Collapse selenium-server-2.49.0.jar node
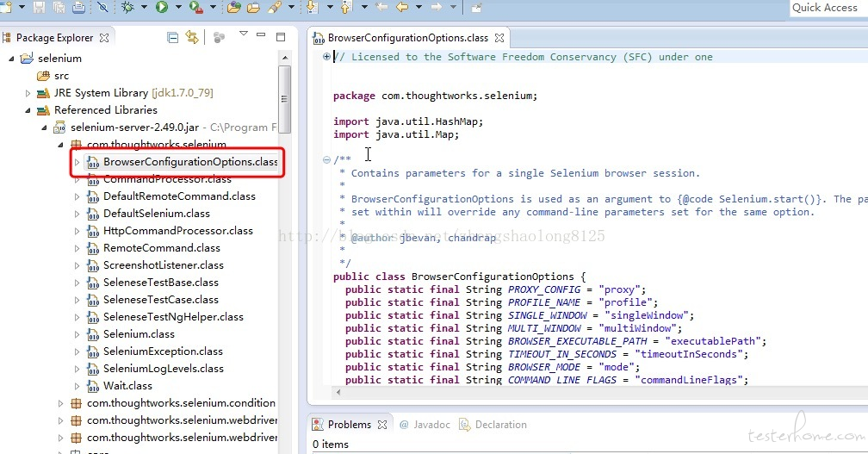This screenshot has height=454, width=868. click(44, 127)
